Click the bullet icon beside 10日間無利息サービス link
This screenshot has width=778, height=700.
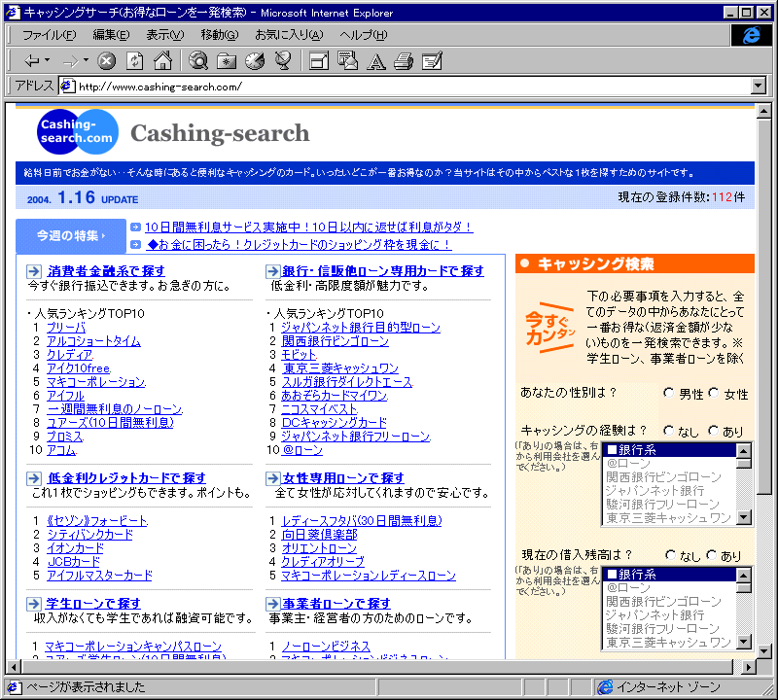tap(135, 227)
